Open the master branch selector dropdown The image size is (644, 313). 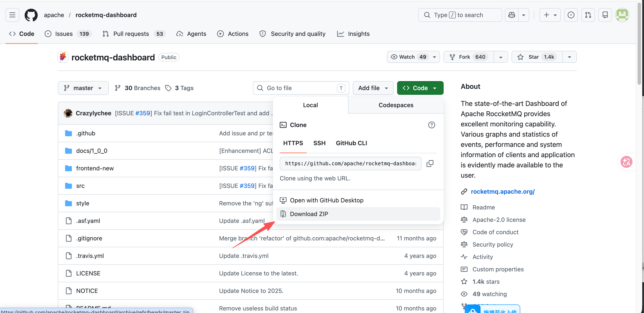click(83, 88)
